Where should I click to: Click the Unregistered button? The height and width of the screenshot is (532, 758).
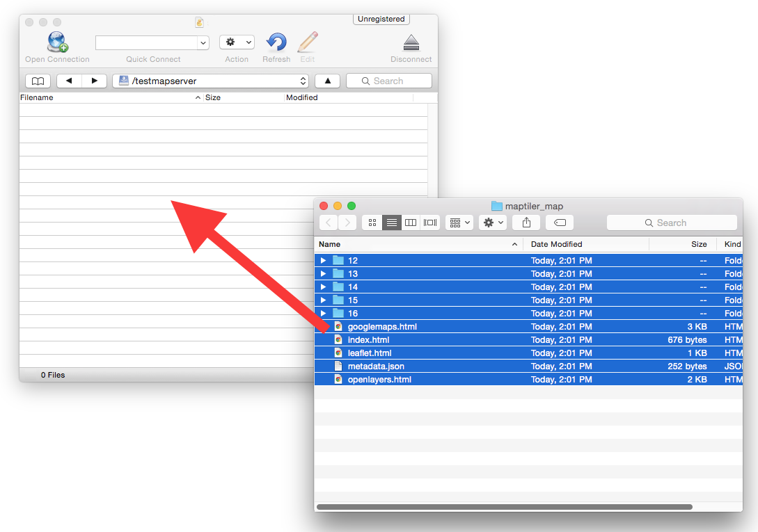coord(381,19)
